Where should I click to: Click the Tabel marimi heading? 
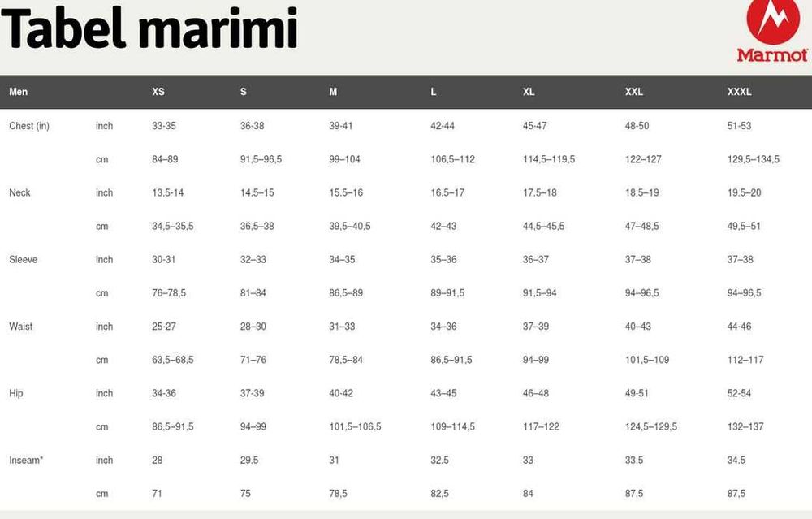(x=151, y=30)
